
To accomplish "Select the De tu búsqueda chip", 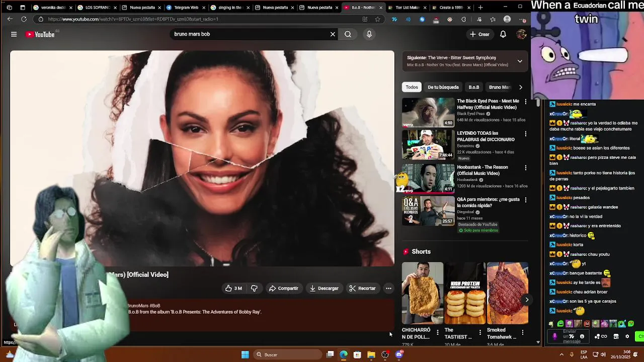I will [443, 87].
